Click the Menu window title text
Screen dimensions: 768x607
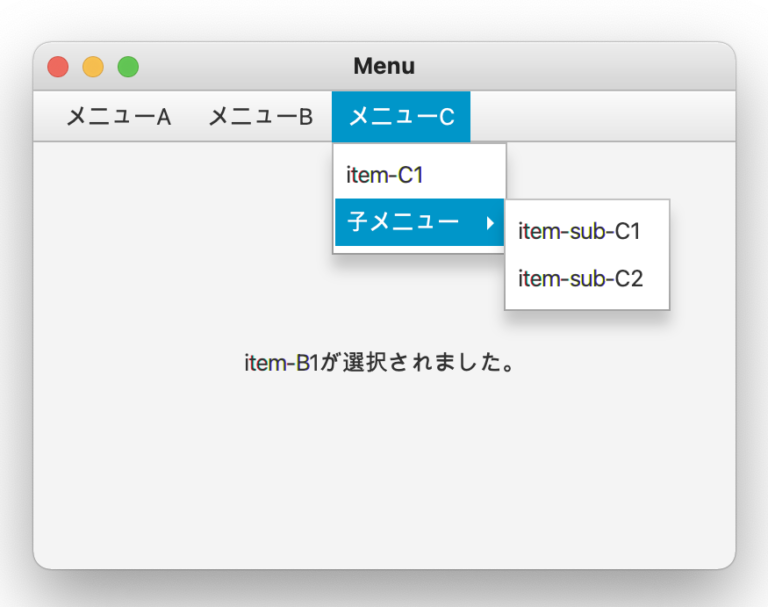pyautogui.click(x=384, y=66)
